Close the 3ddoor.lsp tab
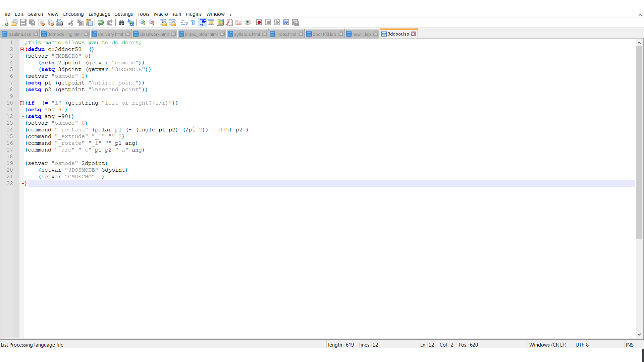Image resolution: width=644 pixels, height=362 pixels. [413, 34]
